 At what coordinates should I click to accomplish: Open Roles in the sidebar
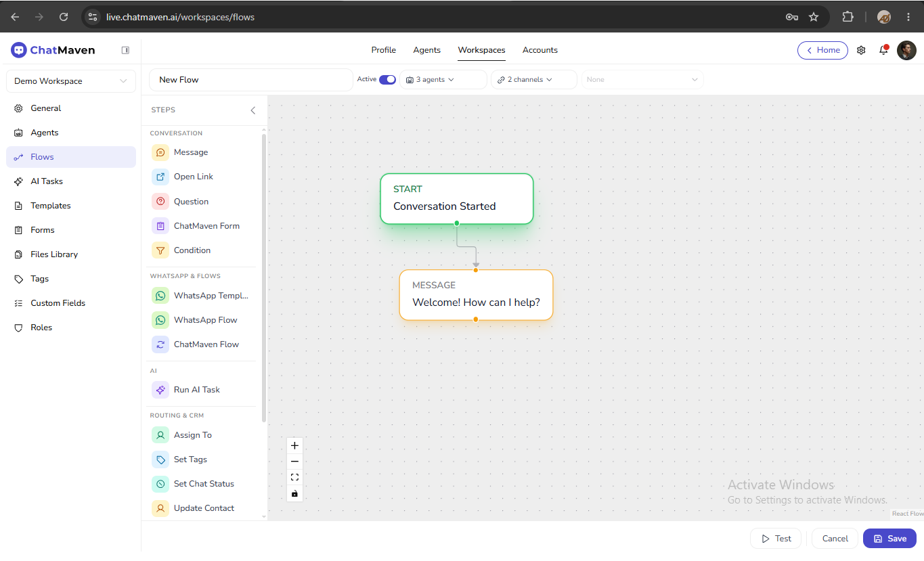tap(71, 328)
